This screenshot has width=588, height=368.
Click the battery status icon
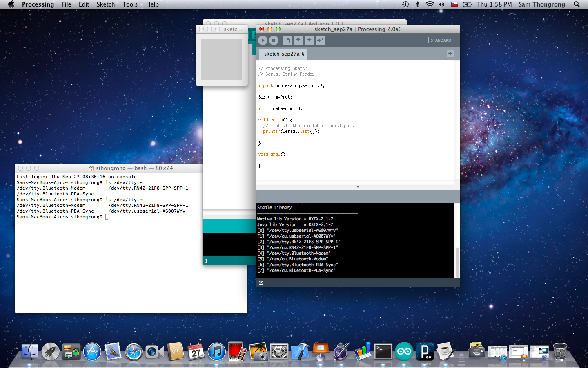(467, 4)
